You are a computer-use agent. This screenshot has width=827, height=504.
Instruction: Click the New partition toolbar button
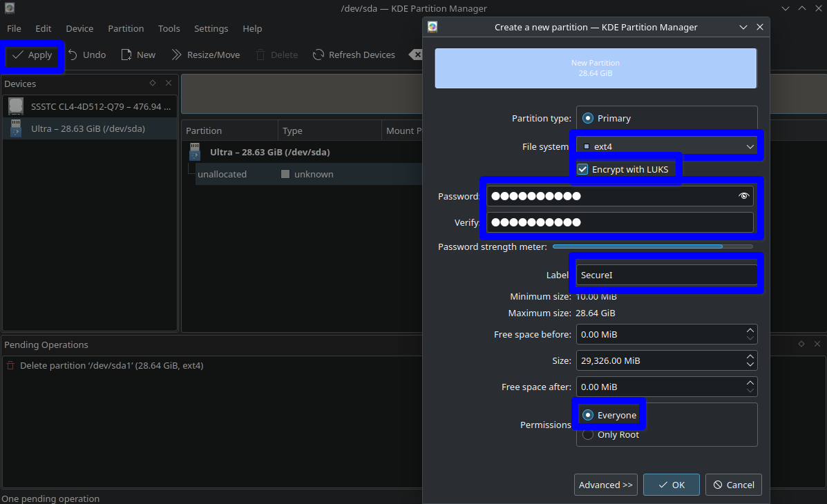pyautogui.click(x=138, y=55)
